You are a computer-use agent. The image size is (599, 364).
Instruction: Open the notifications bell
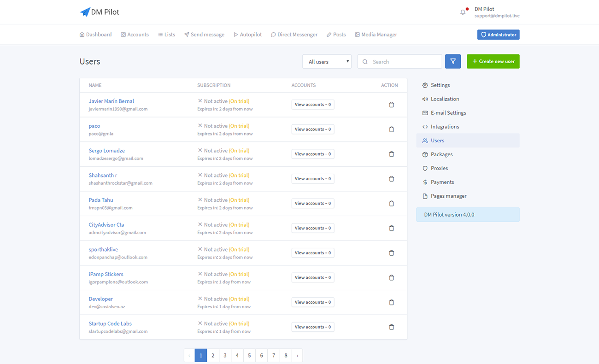click(463, 12)
